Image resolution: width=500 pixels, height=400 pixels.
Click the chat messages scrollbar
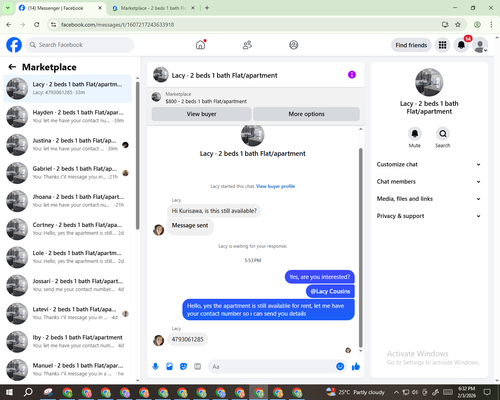click(x=360, y=248)
